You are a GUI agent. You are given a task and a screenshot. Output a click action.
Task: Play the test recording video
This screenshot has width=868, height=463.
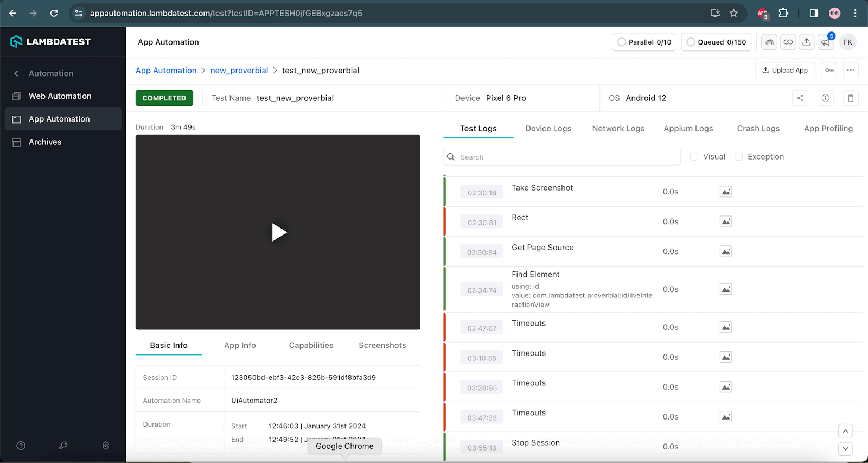[278, 232]
